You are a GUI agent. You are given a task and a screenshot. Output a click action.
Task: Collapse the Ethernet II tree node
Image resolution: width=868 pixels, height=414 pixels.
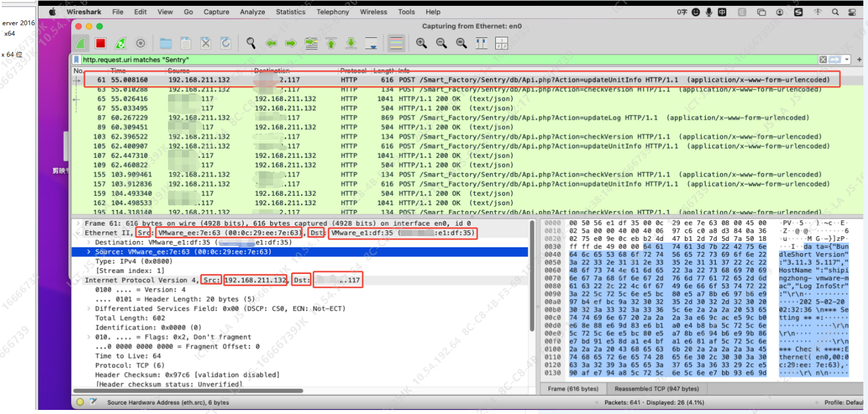[x=79, y=233]
